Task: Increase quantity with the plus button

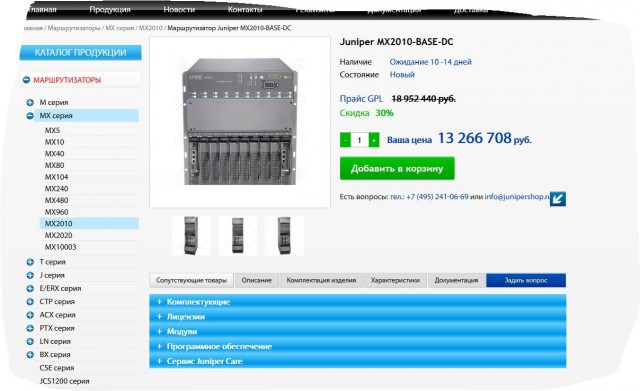Action: (x=373, y=140)
